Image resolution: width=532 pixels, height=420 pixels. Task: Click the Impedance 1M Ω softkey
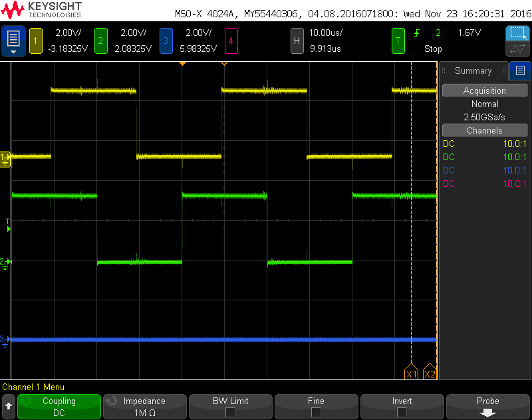coord(144,407)
